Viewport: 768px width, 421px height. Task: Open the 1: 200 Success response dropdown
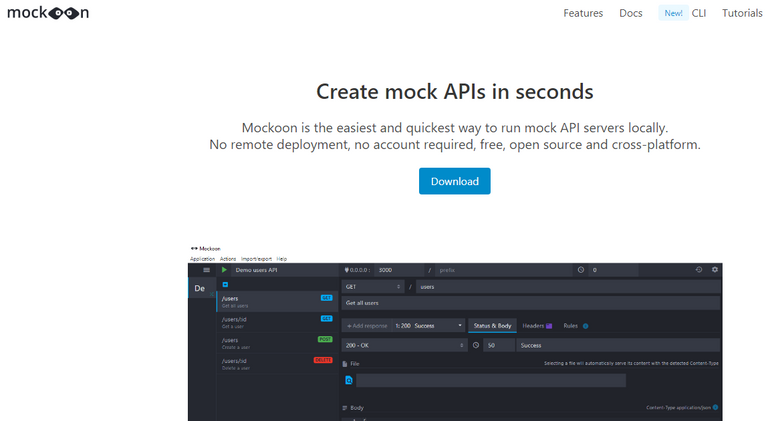[429, 326]
